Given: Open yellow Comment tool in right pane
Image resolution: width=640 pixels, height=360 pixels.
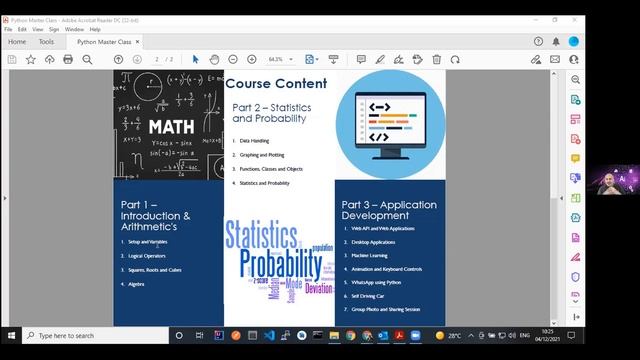Looking at the screenshot, I should pos(576,158).
